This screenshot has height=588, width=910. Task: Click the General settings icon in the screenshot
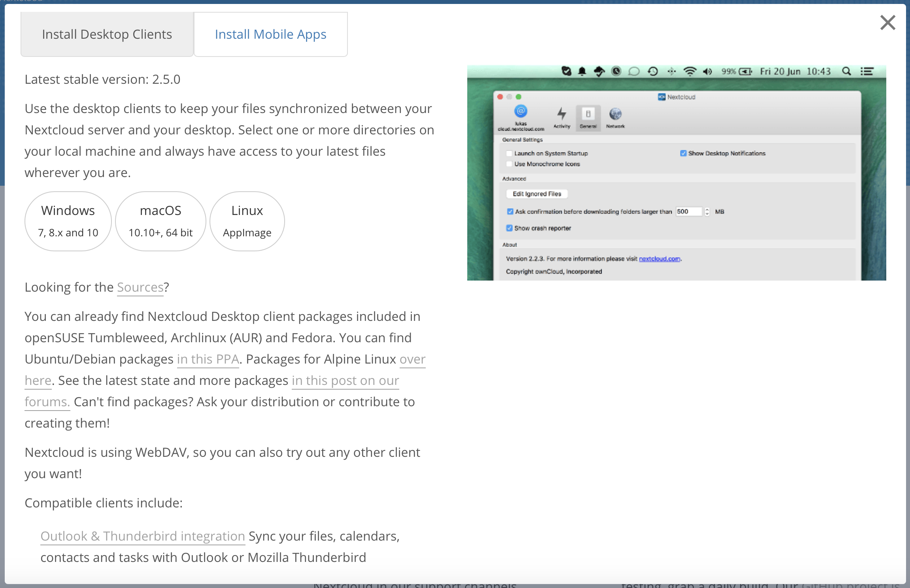coord(588,114)
